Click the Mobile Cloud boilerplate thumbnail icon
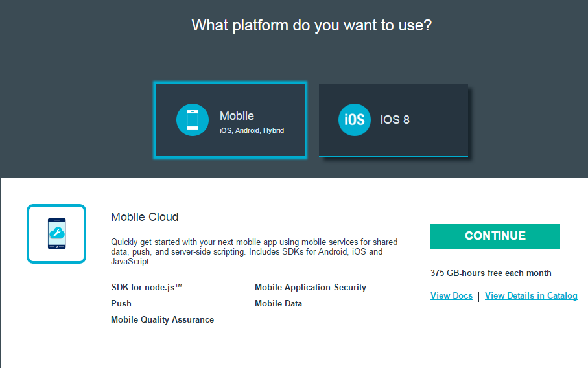The image size is (588, 368). [56, 234]
